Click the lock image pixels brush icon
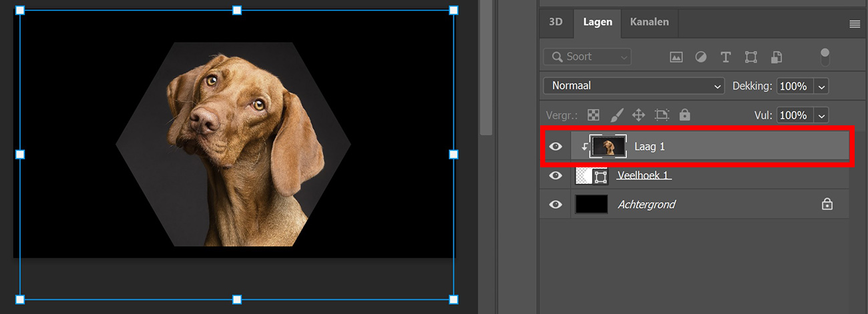Image resolution: width=868 pixels, height=314 pixels. [617, 115]
